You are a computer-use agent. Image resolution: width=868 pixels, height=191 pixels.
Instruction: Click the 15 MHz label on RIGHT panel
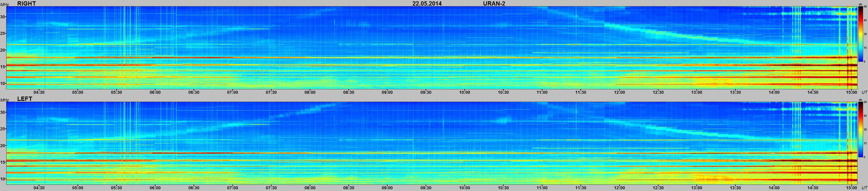(3, 67)
